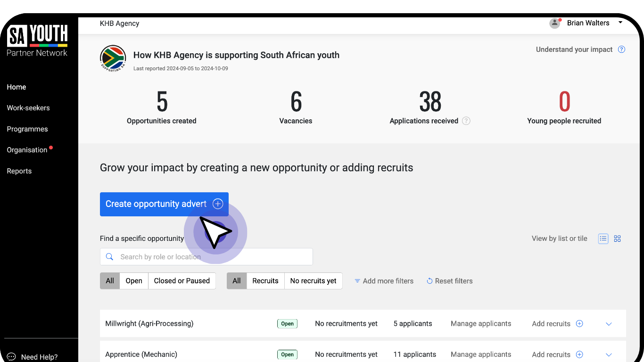Click the plus icon in Millwright row

(x=580, y=323)
